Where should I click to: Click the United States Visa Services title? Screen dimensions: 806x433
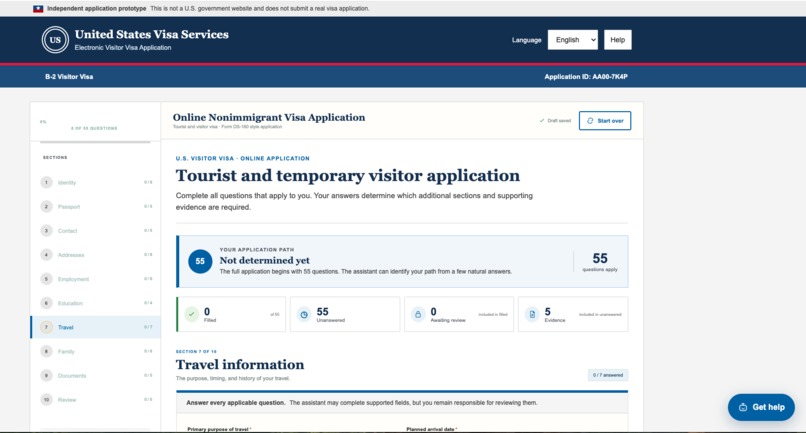coord(152,34)
